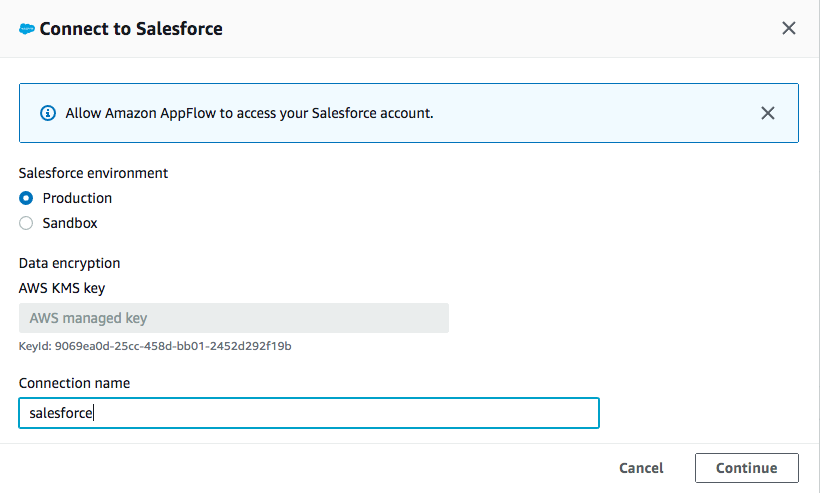820x493 pixels.
Task: Click the Sandbox option label text
Action: coord(70,223)
